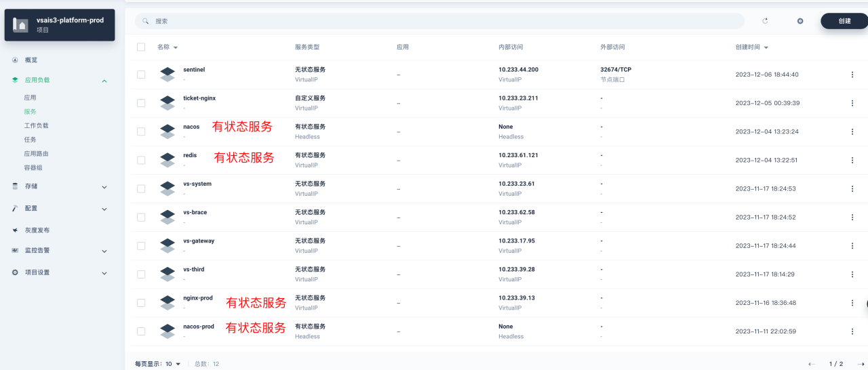Open the three-dot menu for the sentinel row

tap(852, 75)
